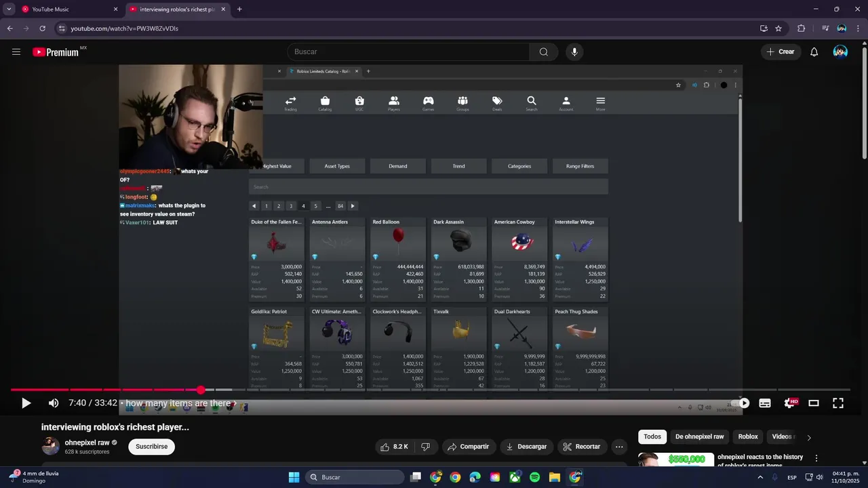This screenshot has height=488, width=868.
Task: Open Task View from taskbar
Action: 416,477
